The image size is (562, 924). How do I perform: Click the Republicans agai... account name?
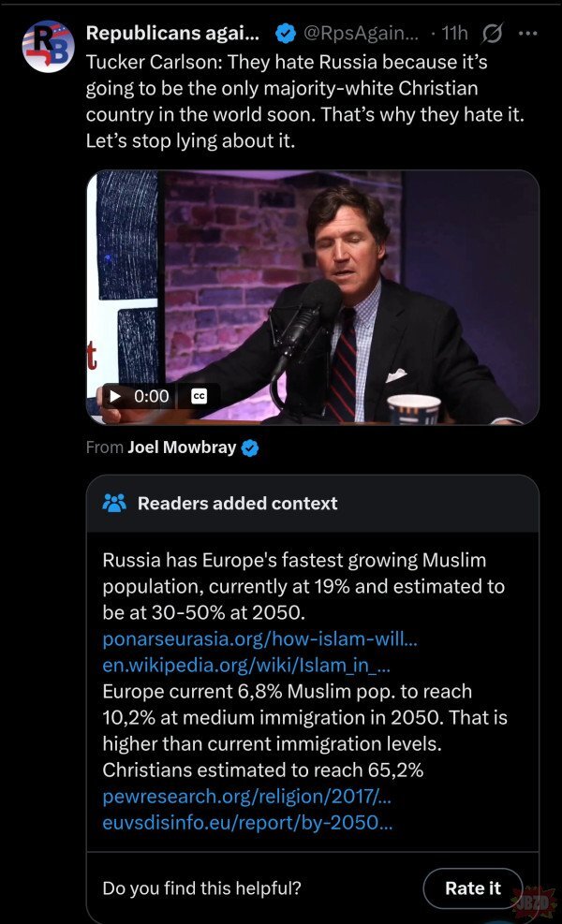pyautogui.click(x=176, y=34)
